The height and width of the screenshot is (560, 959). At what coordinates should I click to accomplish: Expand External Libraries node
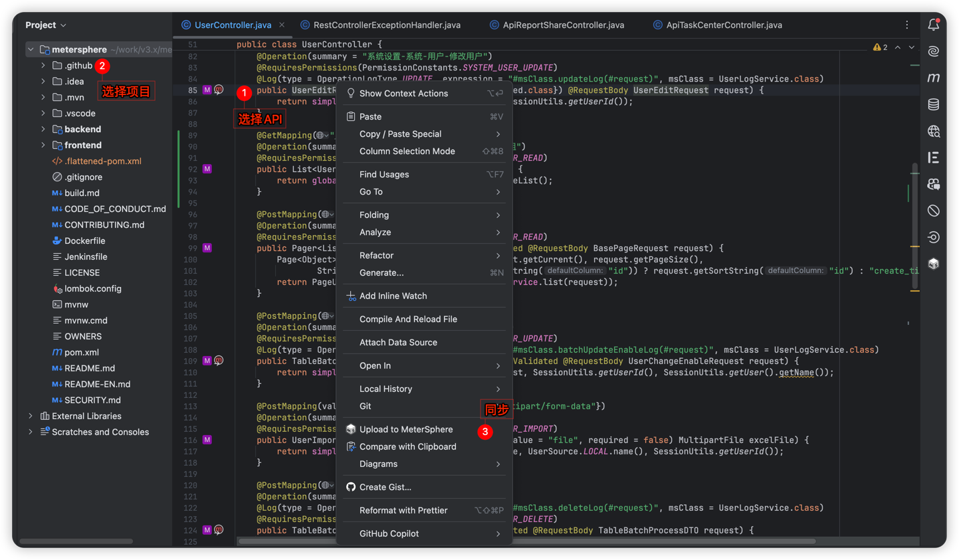[x=31, y=416]
